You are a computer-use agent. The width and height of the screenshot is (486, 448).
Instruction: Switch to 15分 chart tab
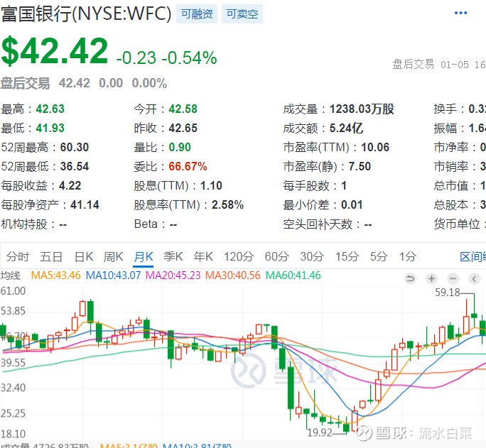point(347,257)
